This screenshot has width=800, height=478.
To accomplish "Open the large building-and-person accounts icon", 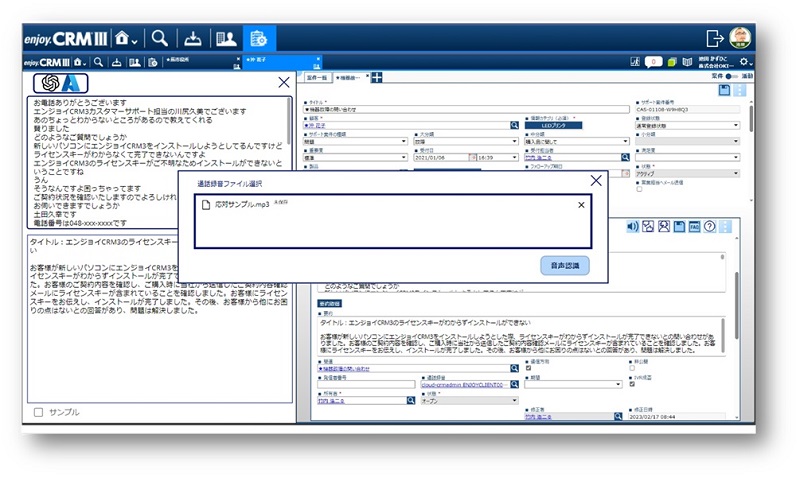I will pyautogui.click(x=226, y=39).
